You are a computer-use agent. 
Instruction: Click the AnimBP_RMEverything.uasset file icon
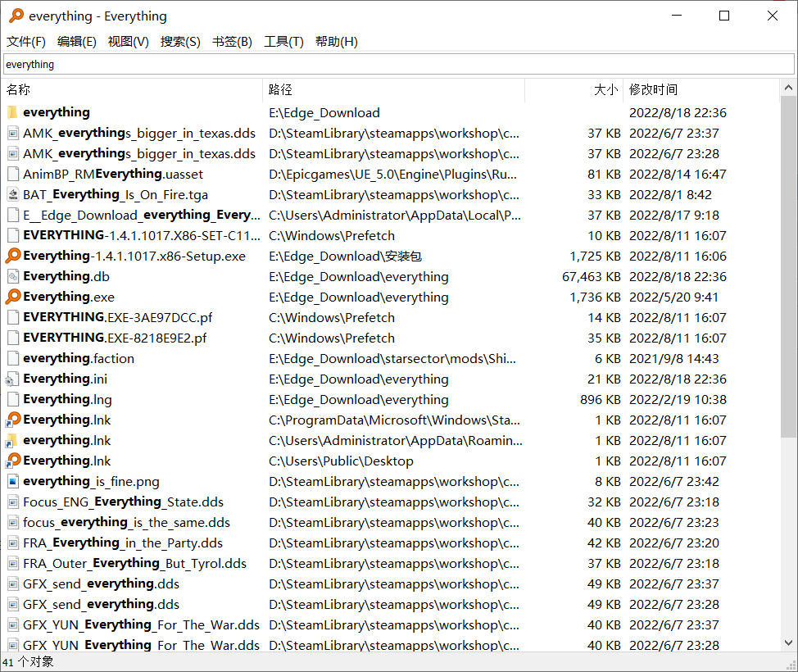pos(13,174)
